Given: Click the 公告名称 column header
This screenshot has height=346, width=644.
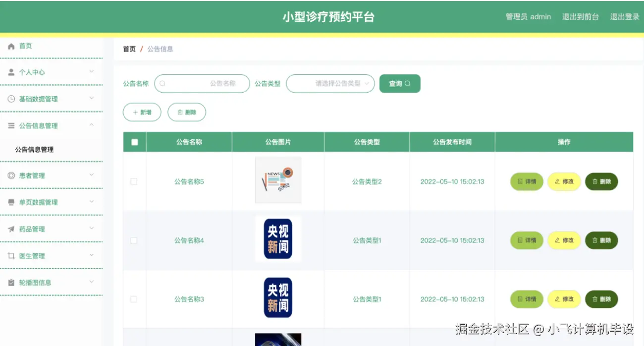Looking at the screenshot, I should tap(189, 142).
